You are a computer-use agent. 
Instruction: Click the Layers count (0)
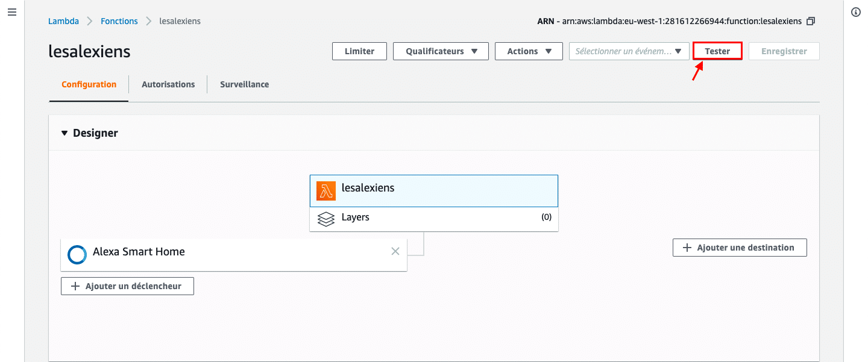point(546,217)
